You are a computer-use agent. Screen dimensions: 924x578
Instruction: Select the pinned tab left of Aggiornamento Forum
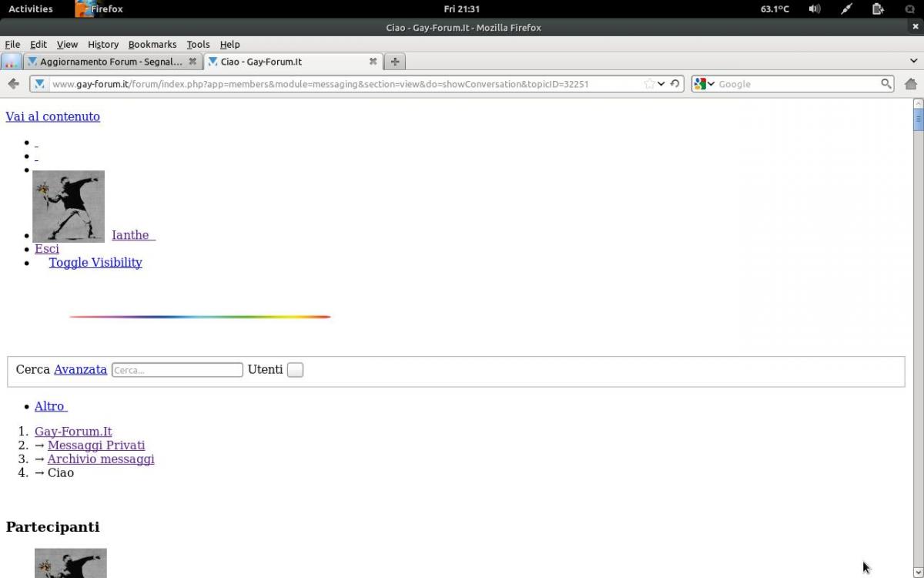[x=11, y=62]
